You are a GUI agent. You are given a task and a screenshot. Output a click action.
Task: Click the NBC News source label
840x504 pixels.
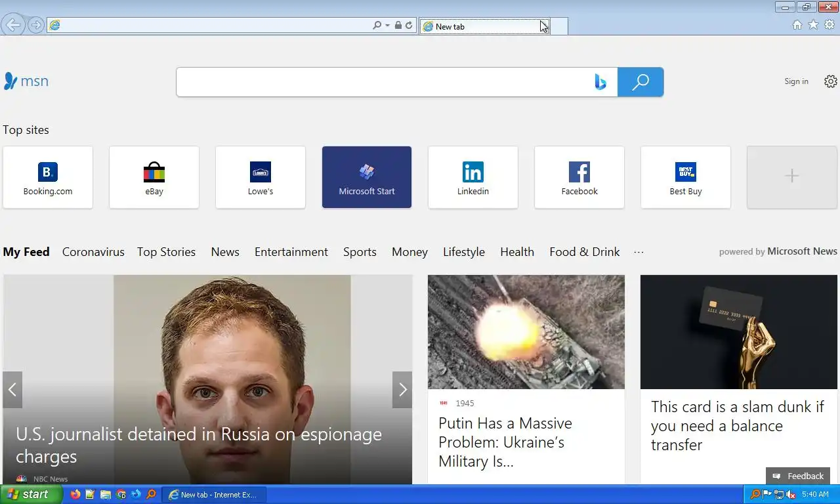51,479
